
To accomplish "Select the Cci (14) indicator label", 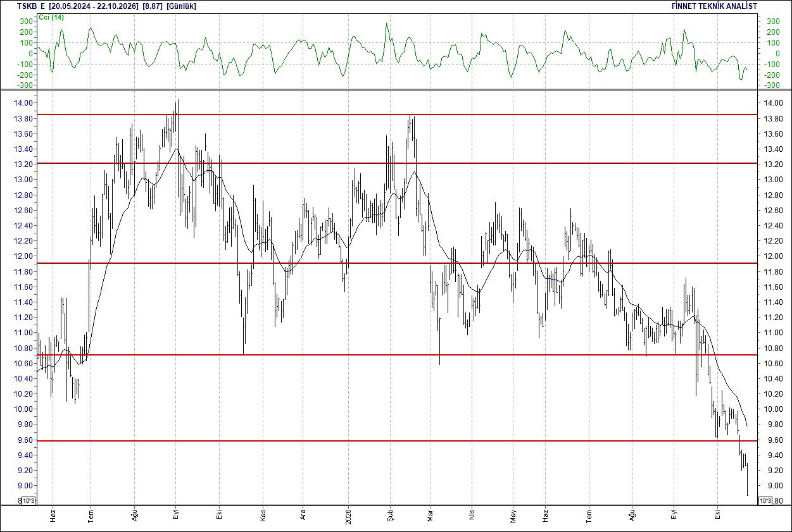I will 51,17.
